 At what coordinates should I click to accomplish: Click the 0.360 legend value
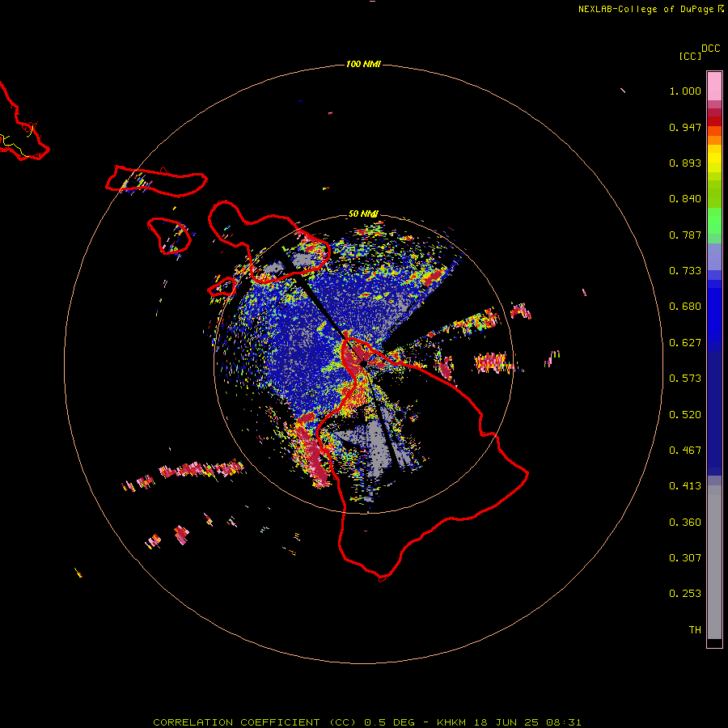685,523
